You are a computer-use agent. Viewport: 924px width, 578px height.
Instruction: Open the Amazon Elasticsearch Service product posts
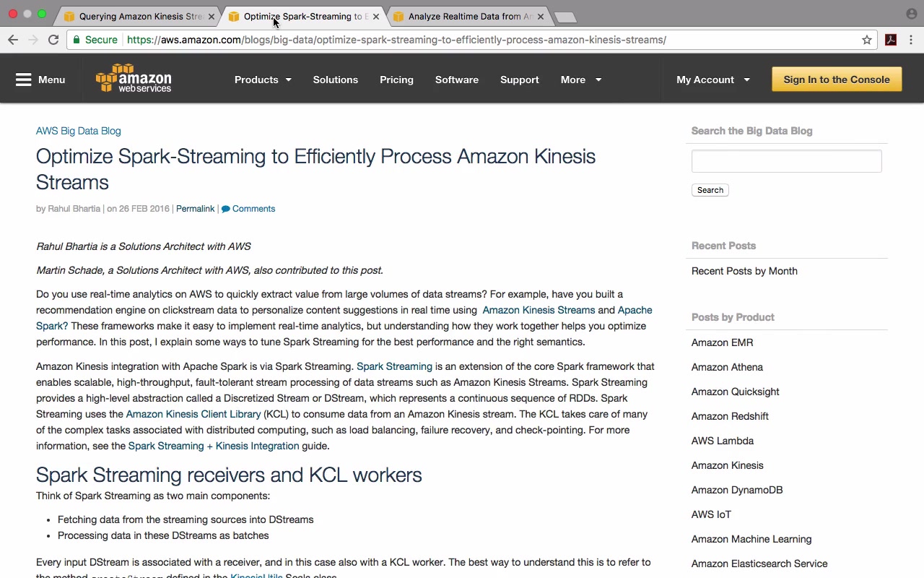click(x=759, y=564)
